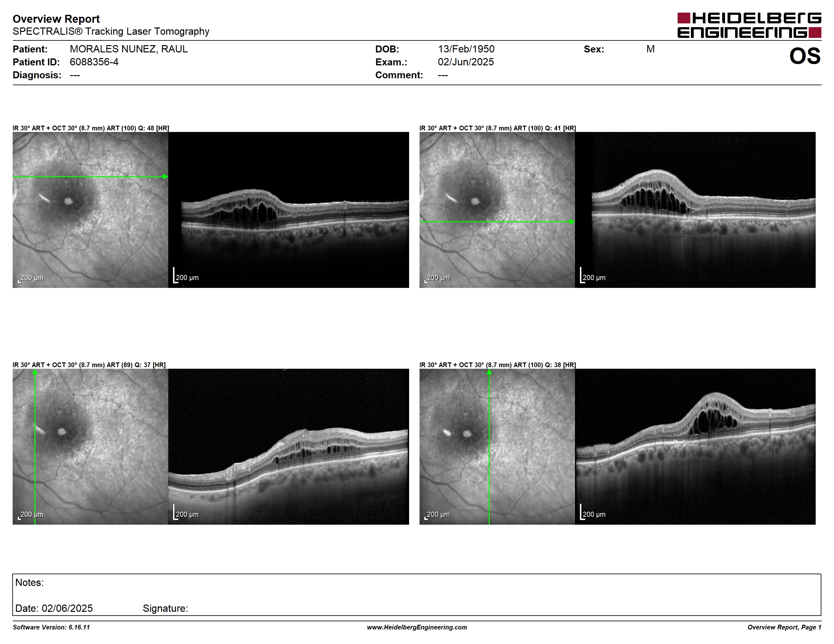Click the scan caption with ART (89) Q: 37
This screenshot has height=644, width=834.
click(89, 365)
